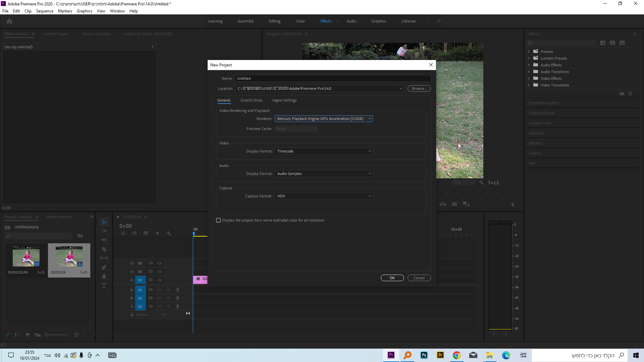The image size is (644, 362).
Task: Toggle V3 track lock
Action: 132,263
